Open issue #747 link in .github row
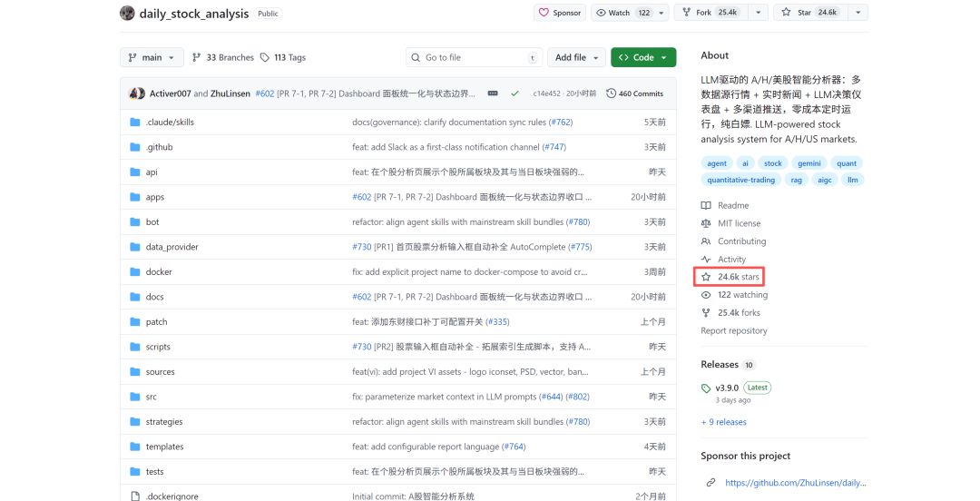Screen dimensions: 980x501 tap(554, 147)
